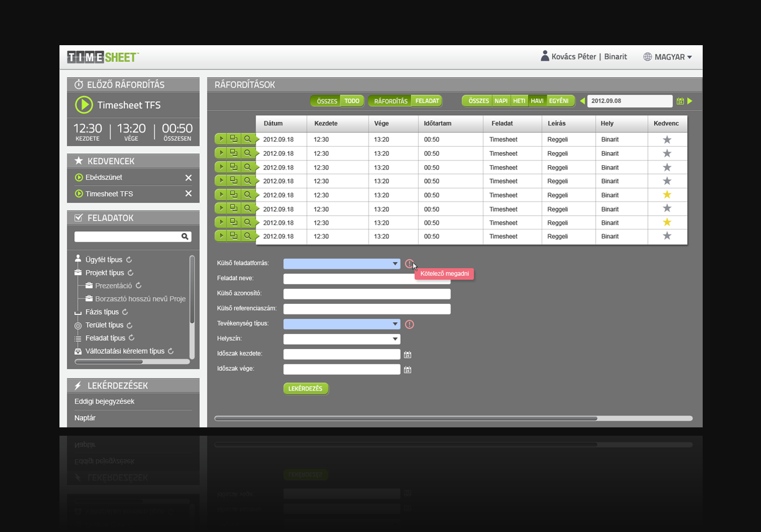The width and height of the screenshot is (761, 532).
Task: Start the Timesheet TFS previous entry play button
Action: tap(84, 105)
